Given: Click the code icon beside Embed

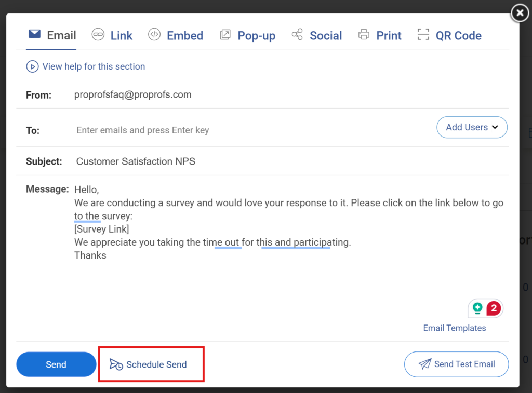Looking at the screenshot, I should [x=153, y=35].
